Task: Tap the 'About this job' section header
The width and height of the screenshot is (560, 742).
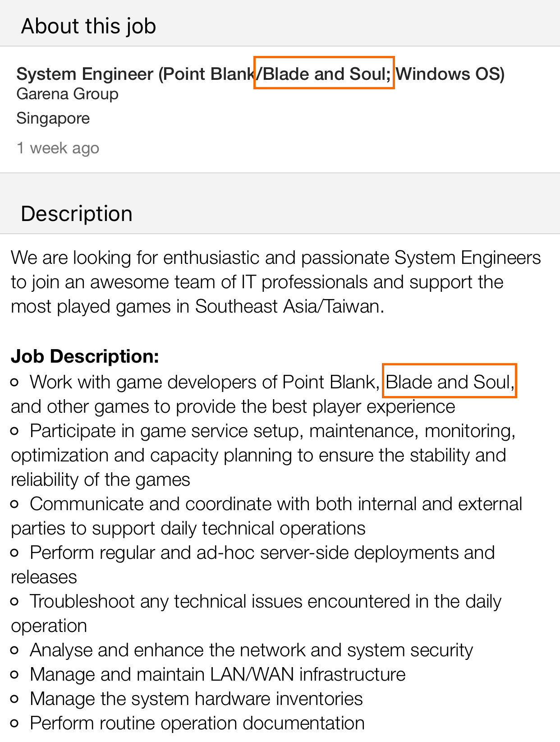Action: coord(88,26)
